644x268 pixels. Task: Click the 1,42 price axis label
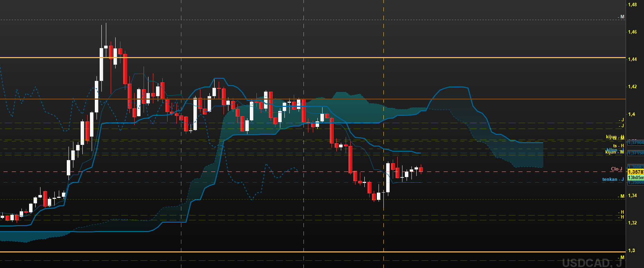(x=632, y=86)
